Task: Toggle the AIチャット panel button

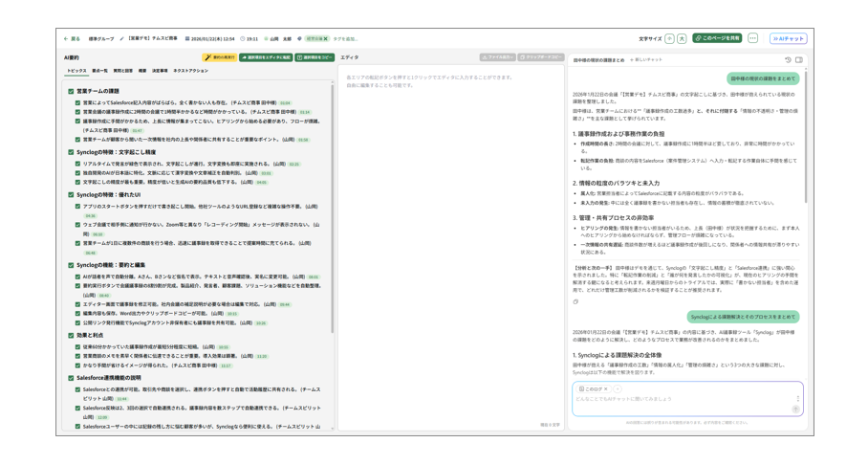Action: pos(789,39)
